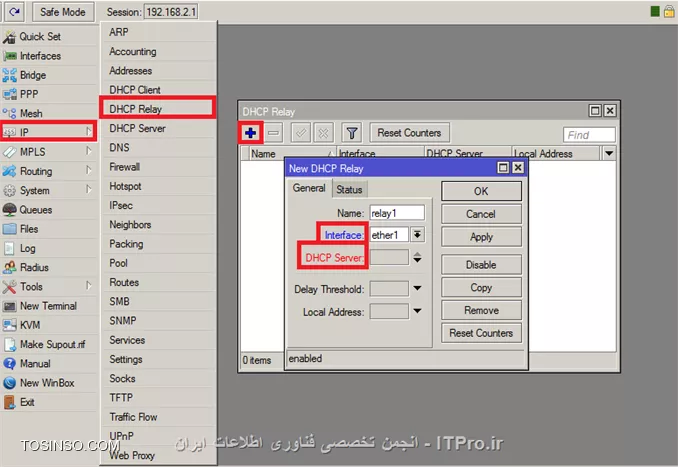Open Radius in the sidebar
678x467 pixels.
pos(48,267)
